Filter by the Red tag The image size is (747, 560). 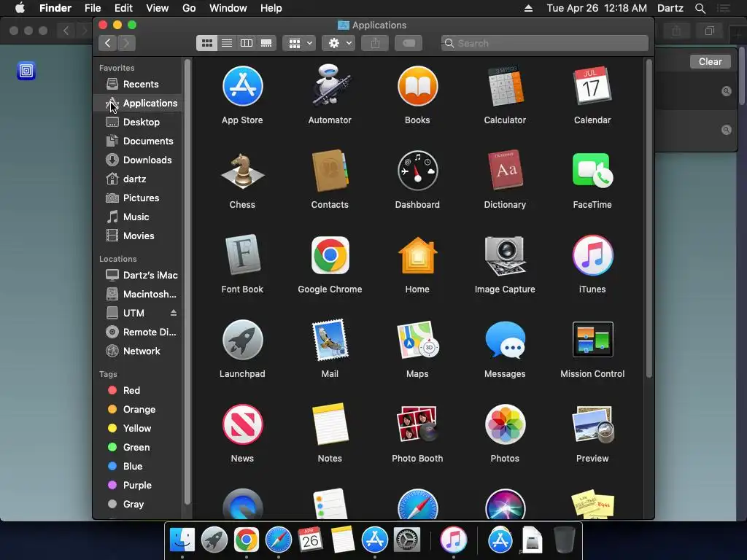click(x=138, y=391)
